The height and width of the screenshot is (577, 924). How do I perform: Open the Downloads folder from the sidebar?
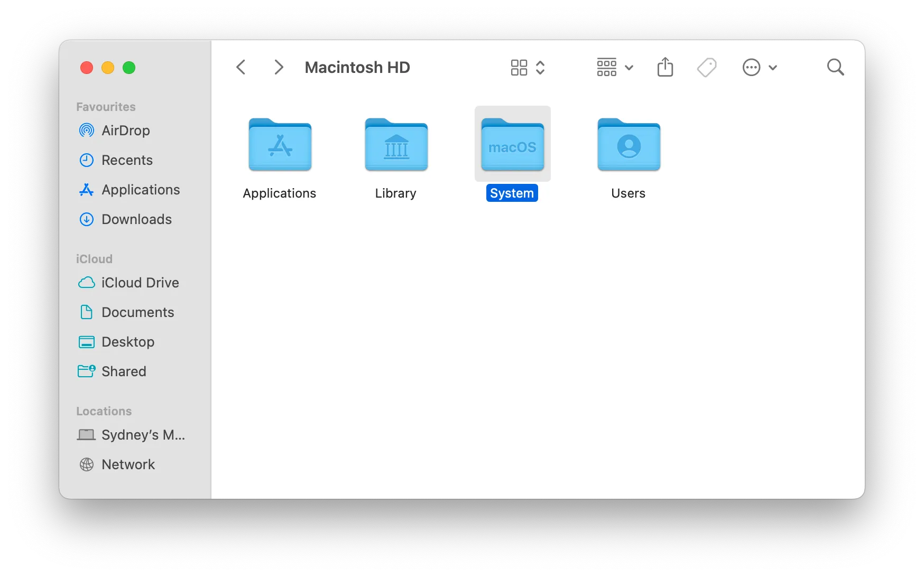136,219
